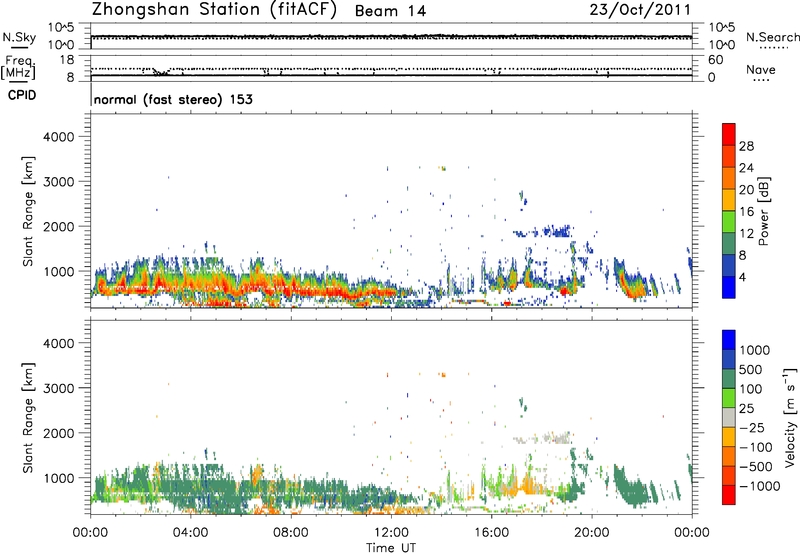Click the '-100' label on Velocity scale
Image resolution: width=800 pixels, height=554 pixels.
756,447
